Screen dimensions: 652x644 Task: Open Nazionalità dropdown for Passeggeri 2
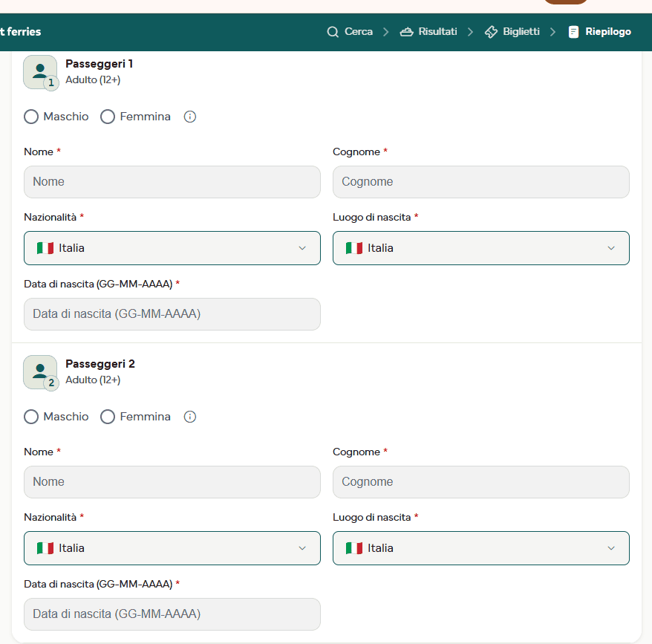172,548
